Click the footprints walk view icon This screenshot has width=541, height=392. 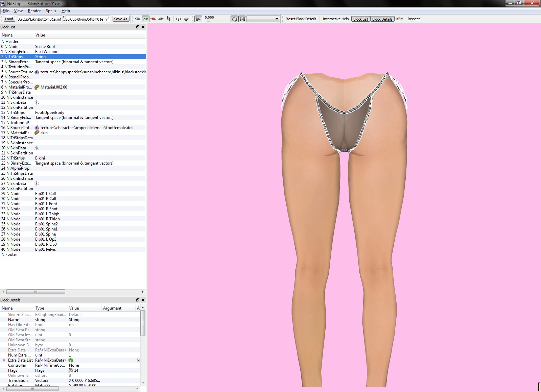[169, 19]
